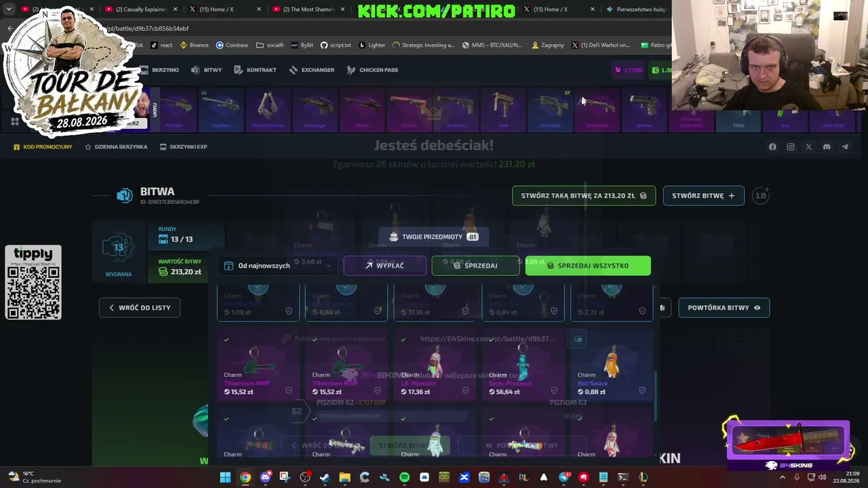Viewport: 868px width, 488px height.
Task: Open Telegram from the taskbar
Action: click(x=564, y=477)
